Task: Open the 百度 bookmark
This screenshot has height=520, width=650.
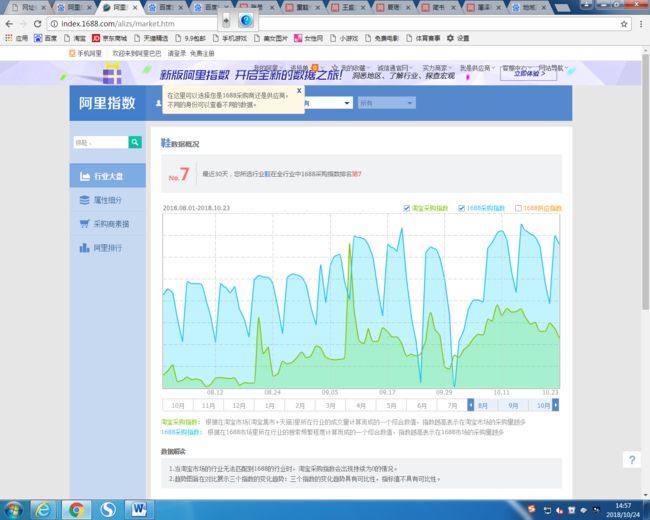Action: point(45,38)
